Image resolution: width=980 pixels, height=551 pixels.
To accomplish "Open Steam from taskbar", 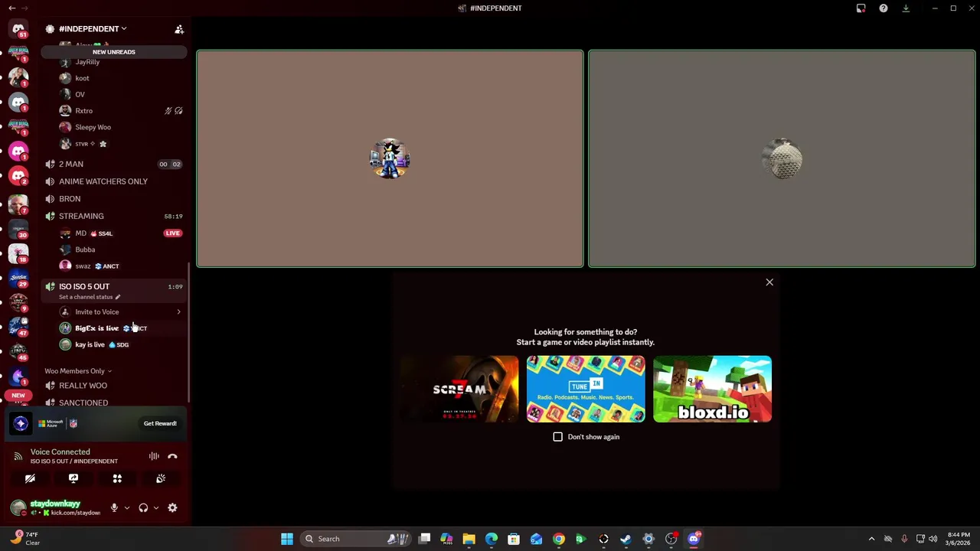I will (x=626, y=539).
